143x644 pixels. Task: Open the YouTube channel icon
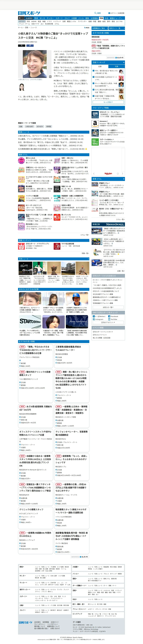pyautogui.click(x=109, y=319)
